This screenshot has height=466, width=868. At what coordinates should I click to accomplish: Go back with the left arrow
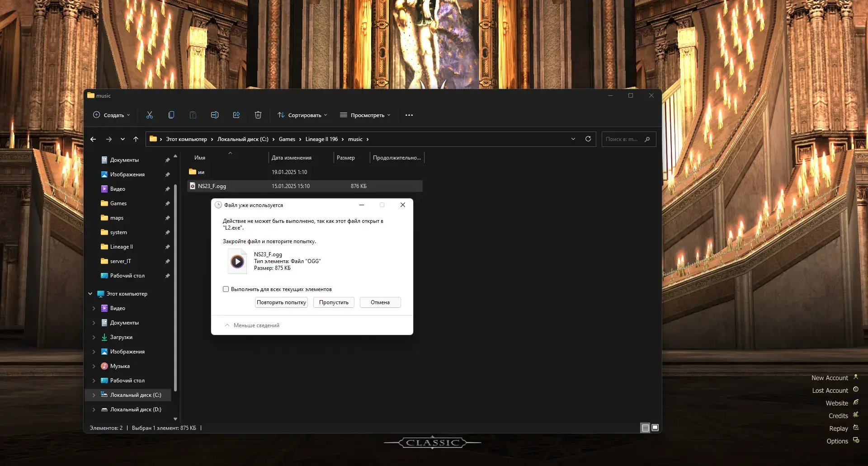93,139
